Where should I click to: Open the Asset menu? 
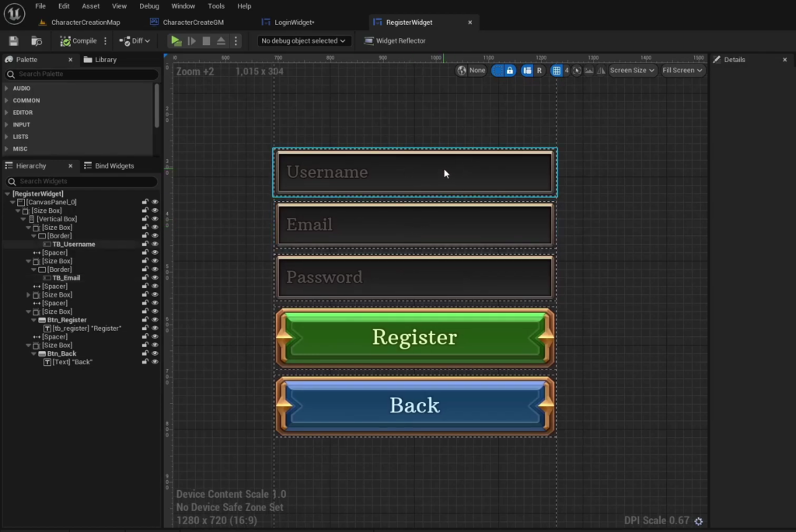91,6
